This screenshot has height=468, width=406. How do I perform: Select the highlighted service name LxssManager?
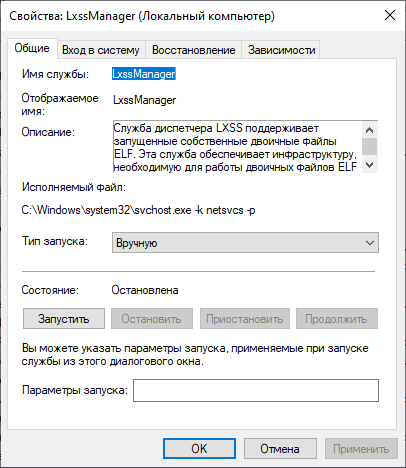click(144, 74)
